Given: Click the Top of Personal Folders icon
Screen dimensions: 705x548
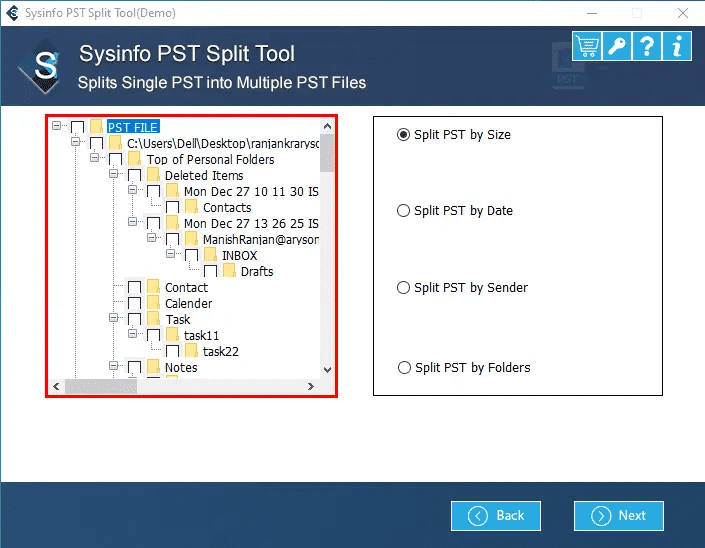Looking at the screenshot, I should (x=134, y=159).
